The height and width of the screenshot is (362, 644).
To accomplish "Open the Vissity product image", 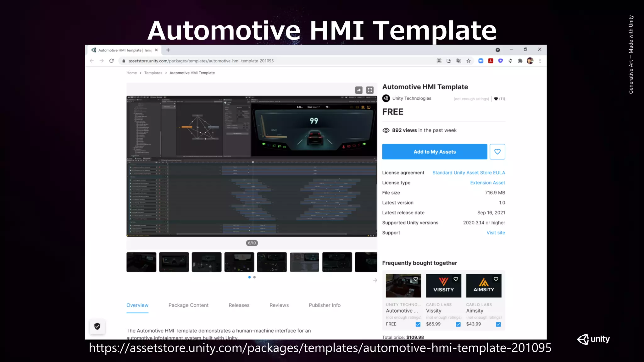I will (444, 286).
